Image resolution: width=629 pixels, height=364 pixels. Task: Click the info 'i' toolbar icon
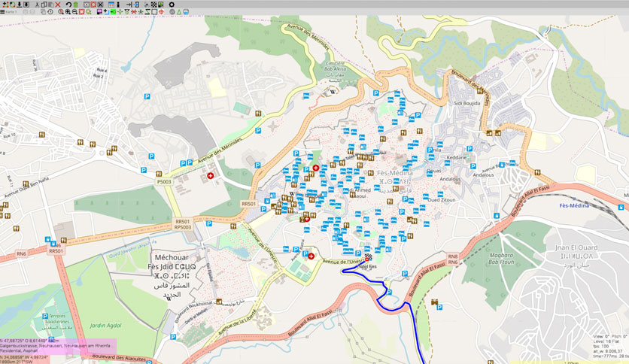tap(118, 5)
